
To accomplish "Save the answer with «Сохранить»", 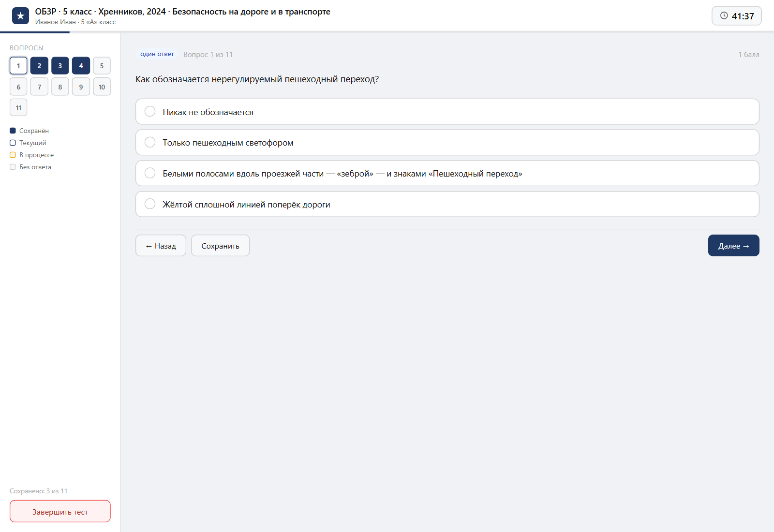I will pyautogui.click(x=220, y=246).
